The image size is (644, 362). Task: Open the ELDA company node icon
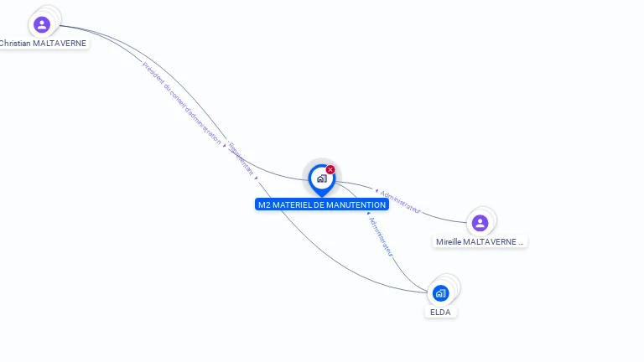[440, 293]
